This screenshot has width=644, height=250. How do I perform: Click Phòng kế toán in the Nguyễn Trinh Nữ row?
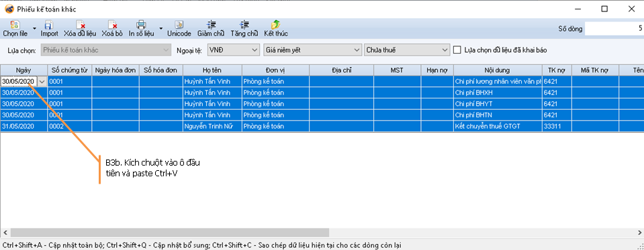275,126
